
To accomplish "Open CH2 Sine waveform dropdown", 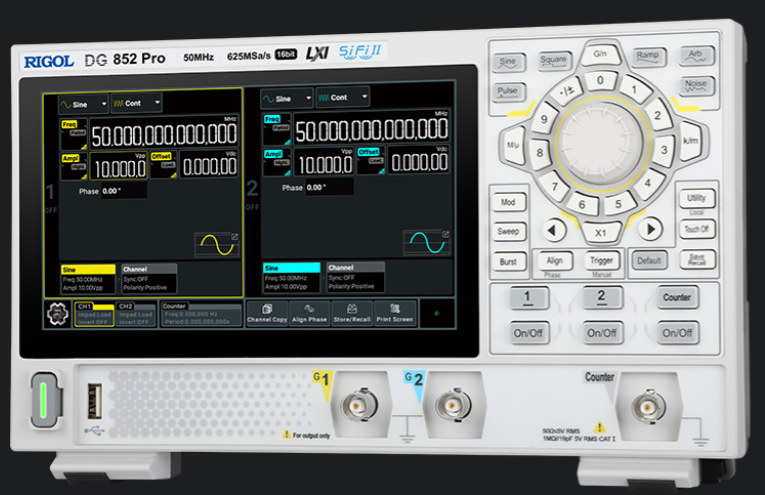I will pyautogui.click(x=286, y=99).
